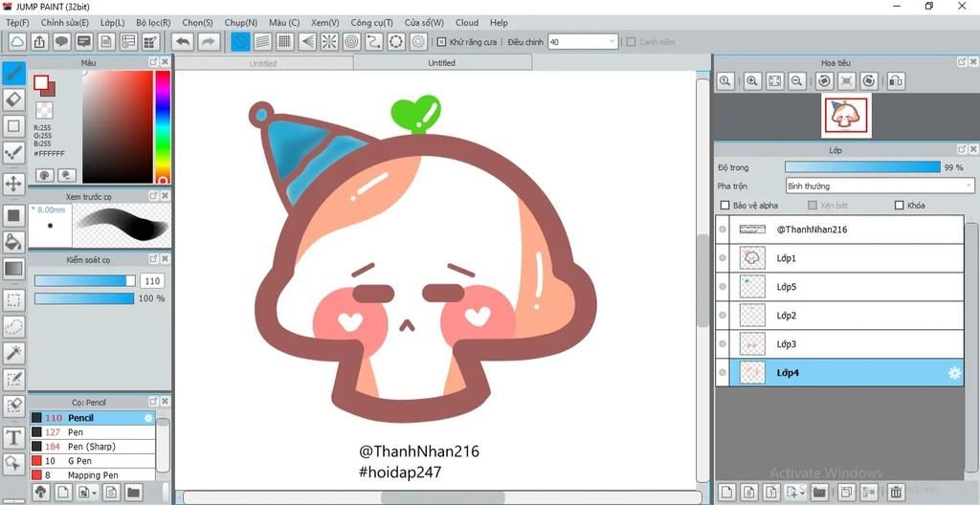Toggle visibility of Lớp1 layer
980x505 pixels.
(724, 258)
